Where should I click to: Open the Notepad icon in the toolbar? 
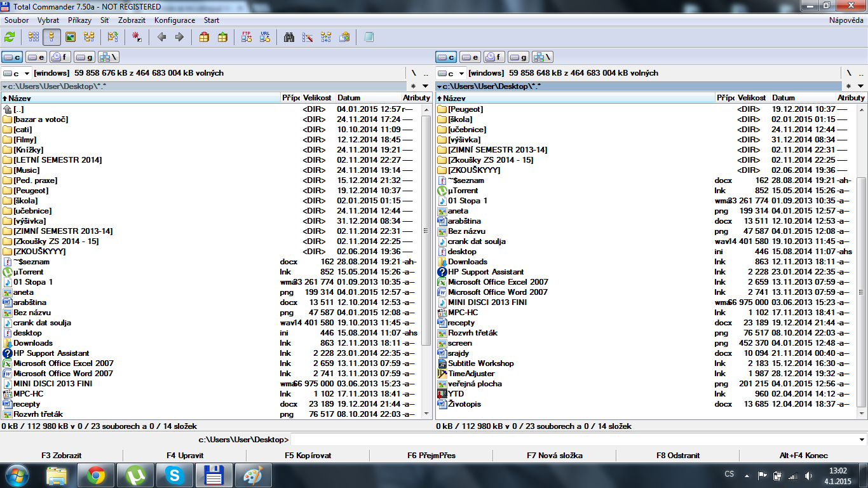pyautogui.click(x=369, y=37)
